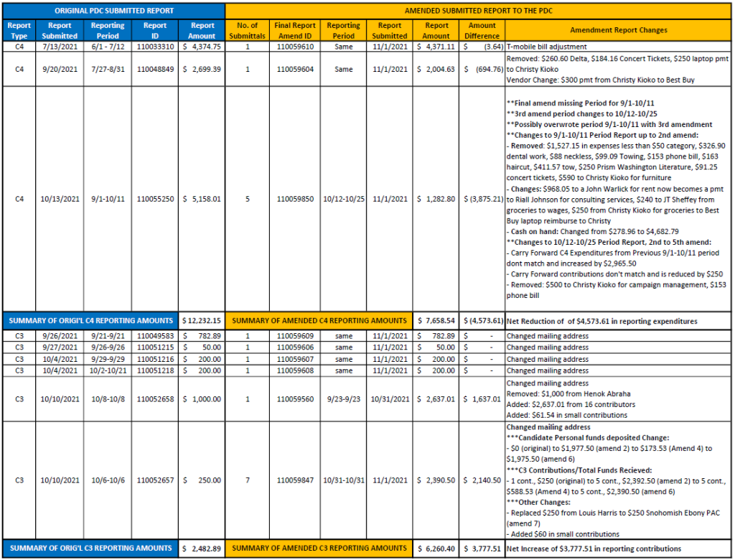Click the 9/23-9/23 reporting period cell
The height and width of the screenshot is (560, 735).
click(x=343, y=398)
